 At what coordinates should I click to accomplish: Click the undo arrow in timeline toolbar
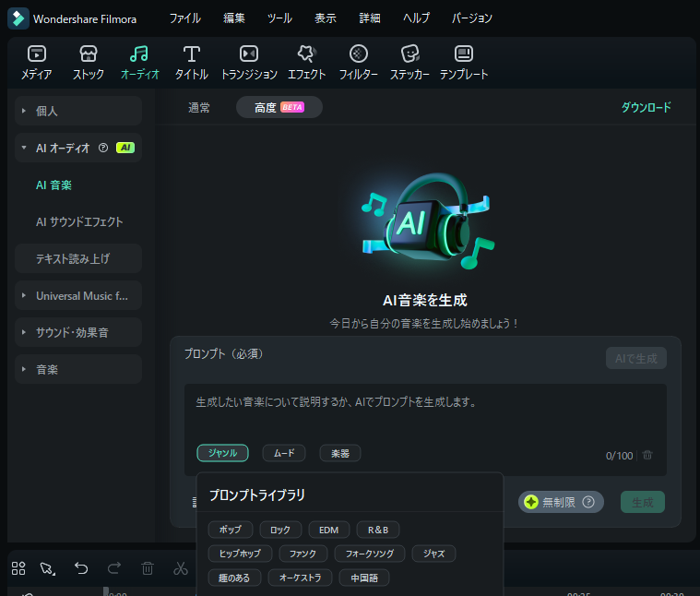click(x=81, y=568)
